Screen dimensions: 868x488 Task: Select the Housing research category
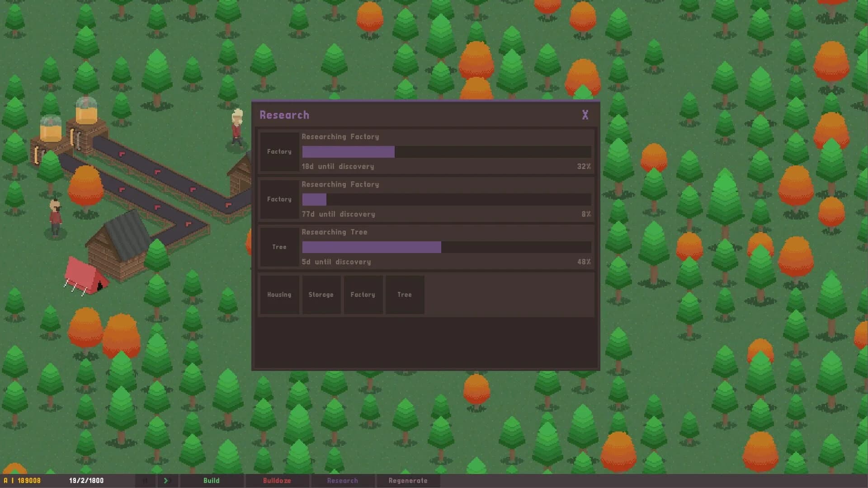279,295
